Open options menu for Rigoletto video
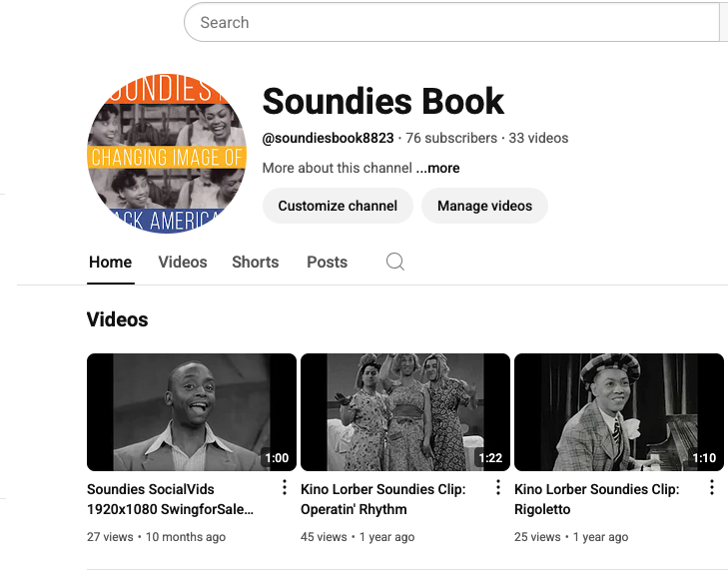The height and width of the screenshot is (573, 728). coord(712,487)
